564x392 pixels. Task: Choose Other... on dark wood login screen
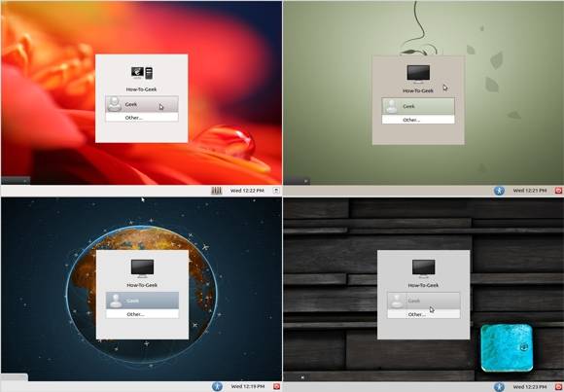[423, 314]
